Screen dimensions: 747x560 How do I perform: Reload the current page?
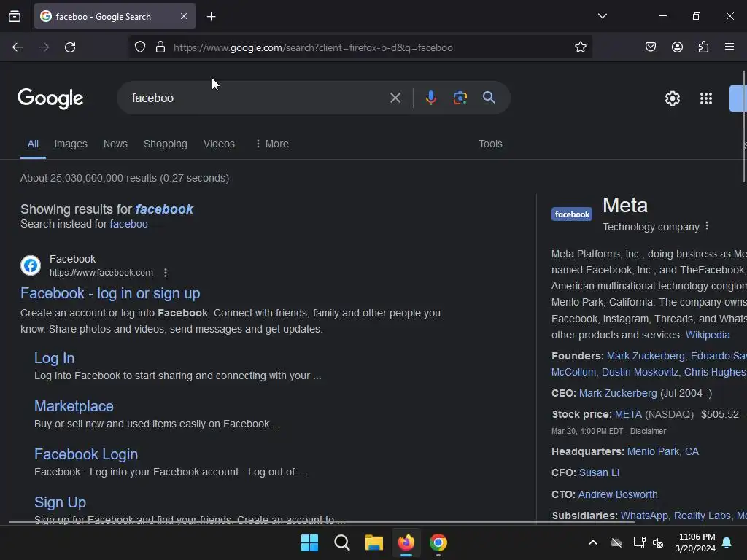pos(70,47)
